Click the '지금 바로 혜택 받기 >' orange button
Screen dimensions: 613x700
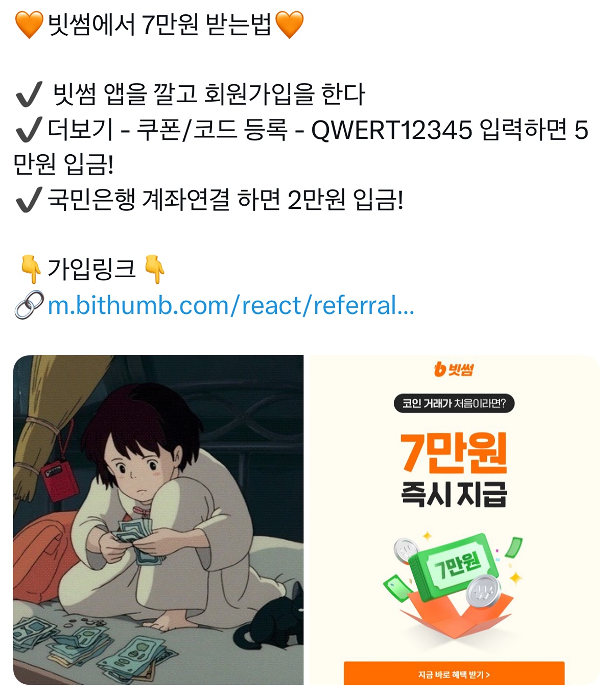click(454, 674)
